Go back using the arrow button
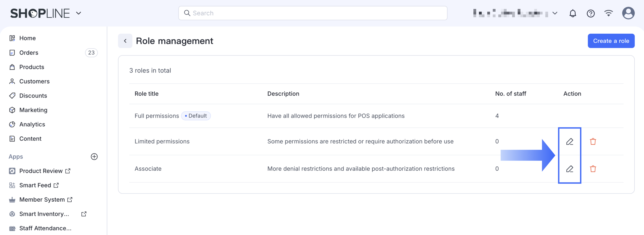Screen dimensions: 644x235 pyautogui.click(x=125, y=41)
